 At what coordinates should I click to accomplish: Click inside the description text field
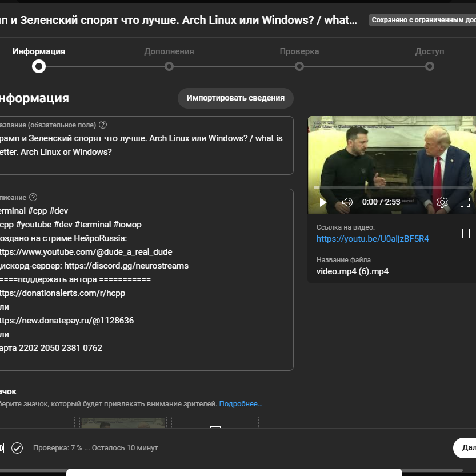[146, 279]
